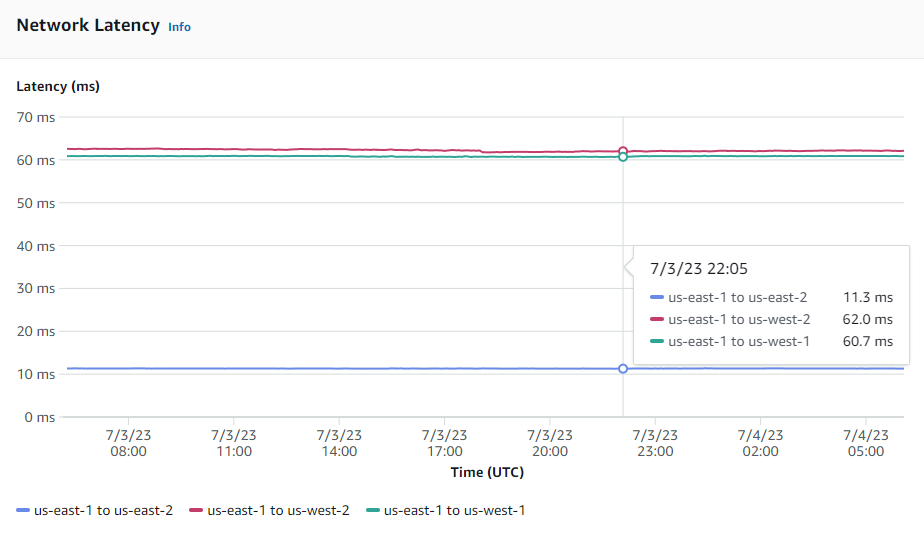Click the 7/3/23 20:00 time tick
The width and height of the screenshot is (924, 541).
(x=550, y=443)
